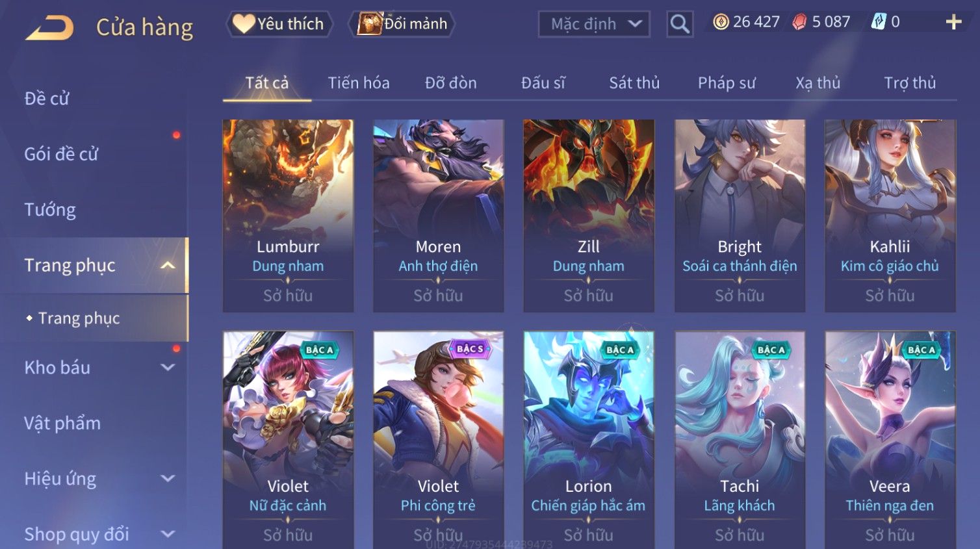Click the red ruby currency icon
This screenshot has width=980, height=549.
(799, 22)
